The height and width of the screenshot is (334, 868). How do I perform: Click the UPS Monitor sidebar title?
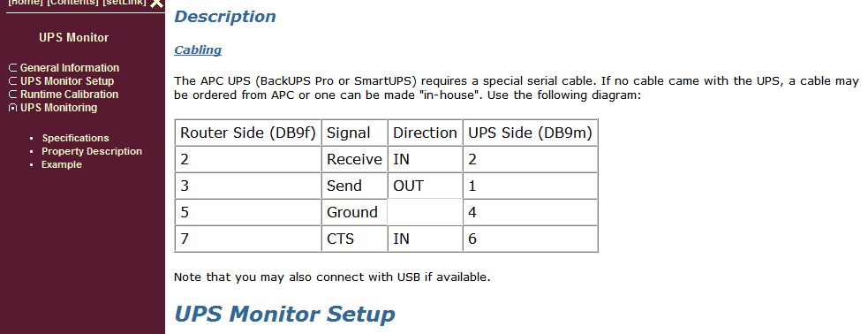[x=73, y=38]
